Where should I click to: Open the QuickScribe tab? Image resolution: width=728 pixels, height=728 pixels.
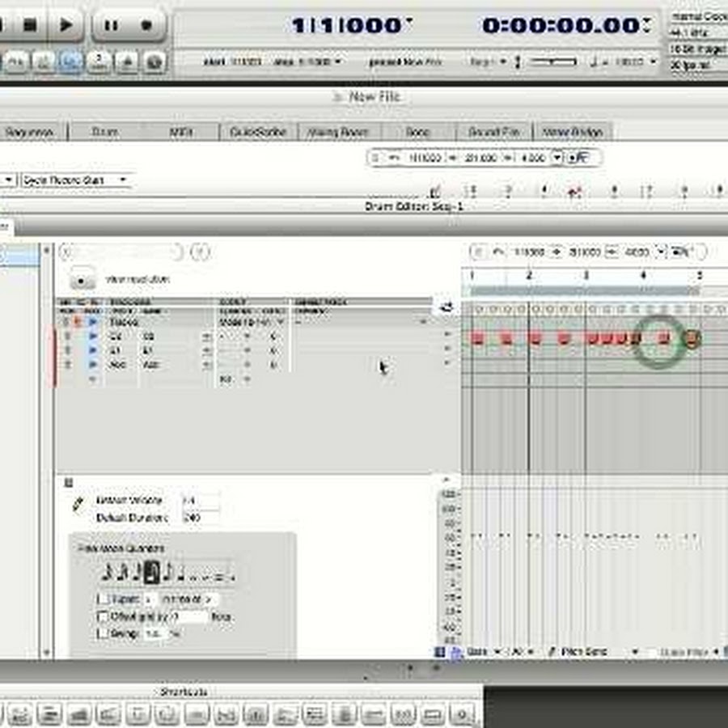click(258, 133)
